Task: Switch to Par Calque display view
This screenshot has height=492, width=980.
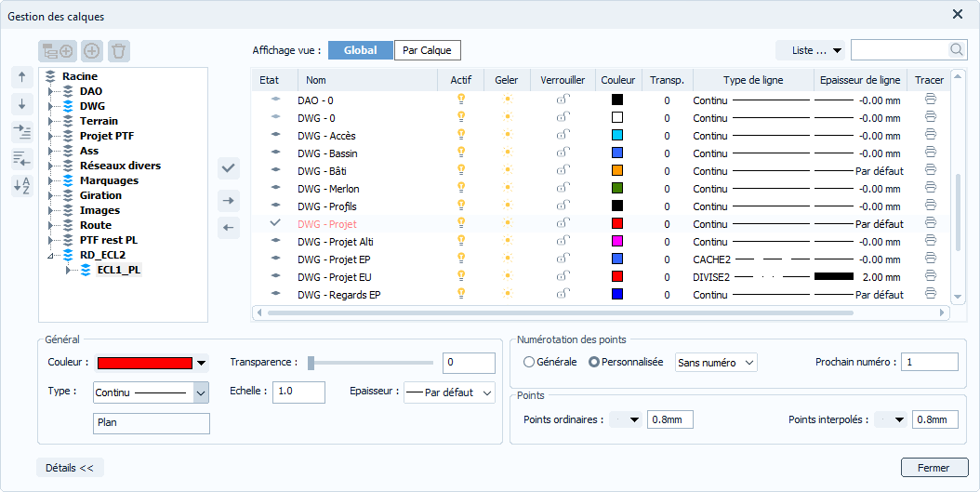Action: pos(427,50)
